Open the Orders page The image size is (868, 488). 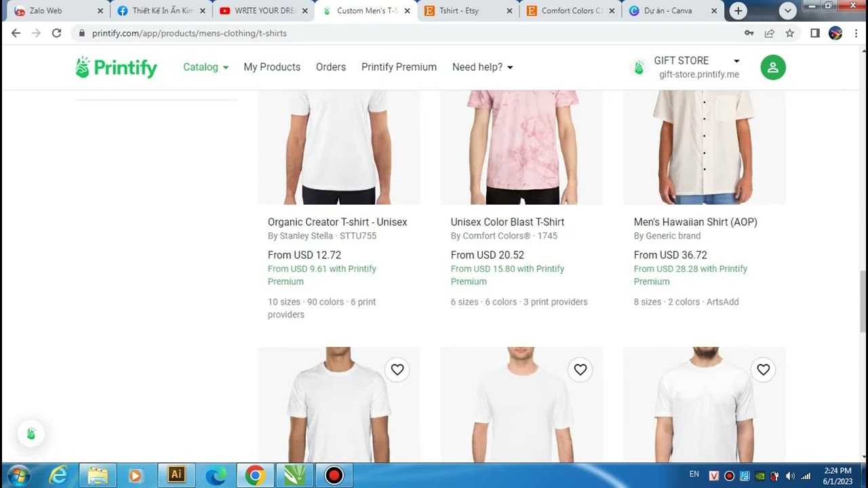click(331, 67)
